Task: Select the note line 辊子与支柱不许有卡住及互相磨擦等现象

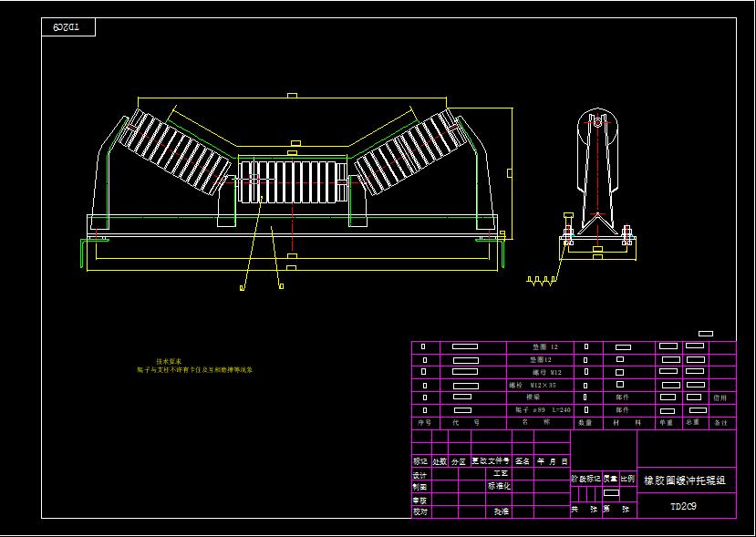Action: (195, 370)
